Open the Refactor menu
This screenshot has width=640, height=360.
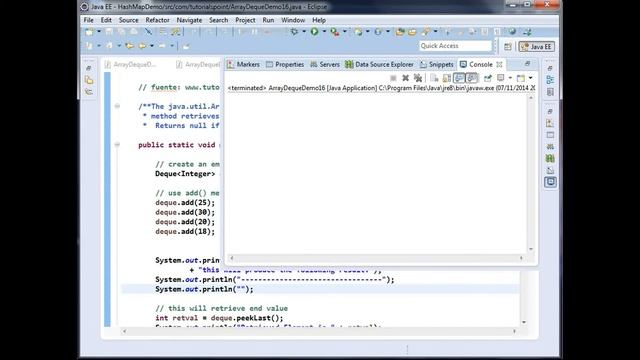tap(158, 20)
